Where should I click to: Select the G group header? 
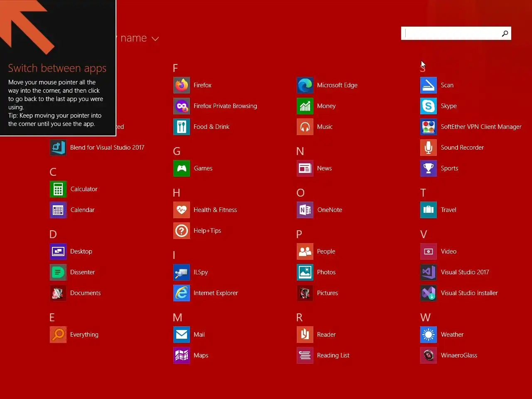pos(177,151)
